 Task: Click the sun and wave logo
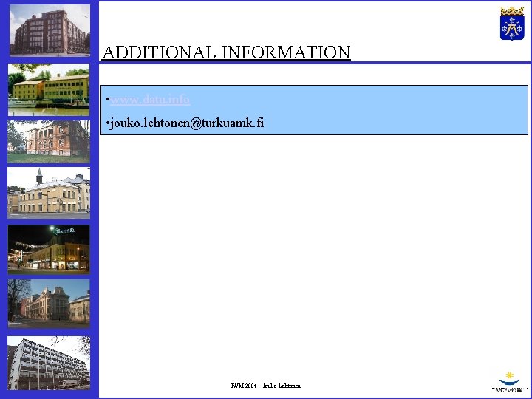click(509, 381)
